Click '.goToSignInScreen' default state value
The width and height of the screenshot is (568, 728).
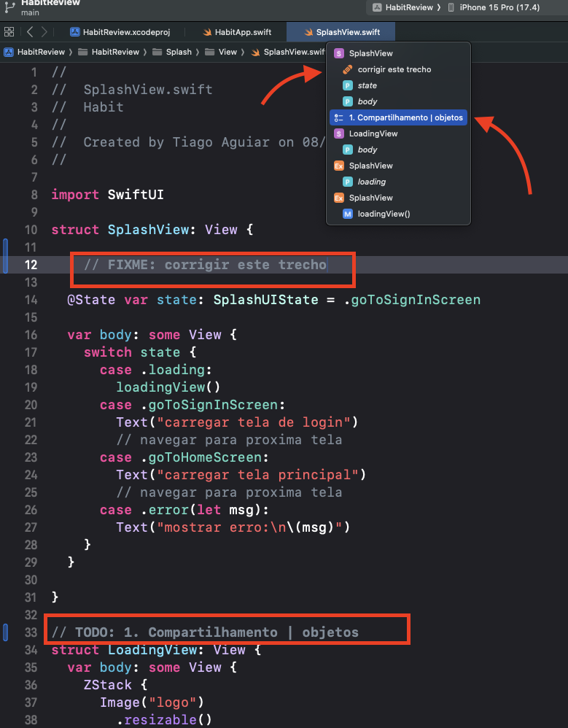tap(412, 300)
